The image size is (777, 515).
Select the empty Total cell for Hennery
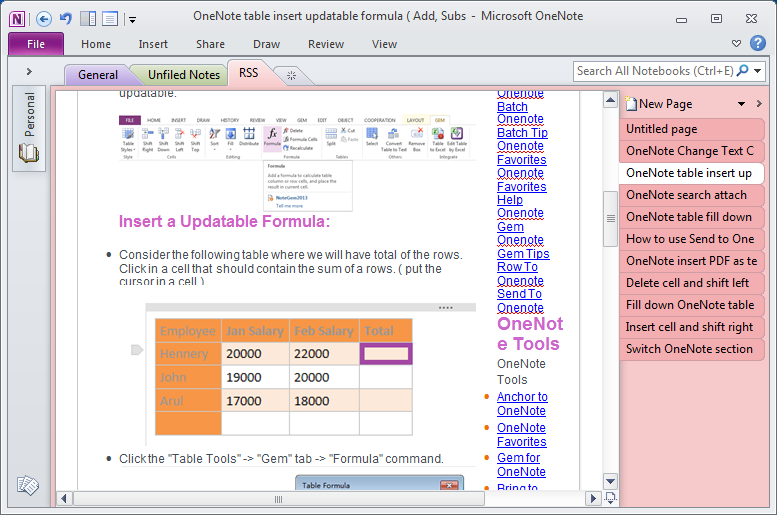386,353
